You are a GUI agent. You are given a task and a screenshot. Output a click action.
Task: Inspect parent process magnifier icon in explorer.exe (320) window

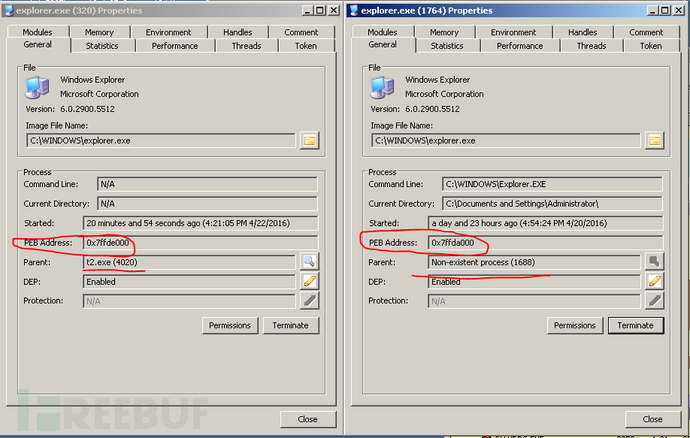pos(309,261)
